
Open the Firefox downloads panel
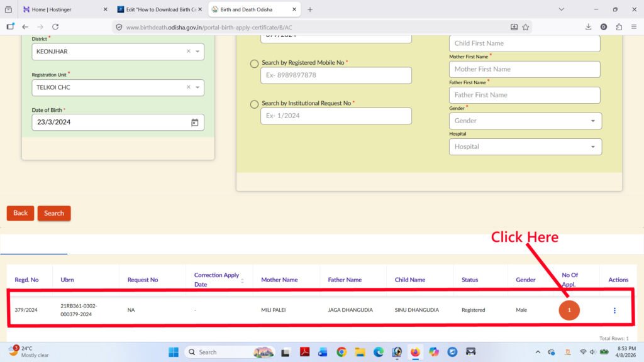pos(588,27)
